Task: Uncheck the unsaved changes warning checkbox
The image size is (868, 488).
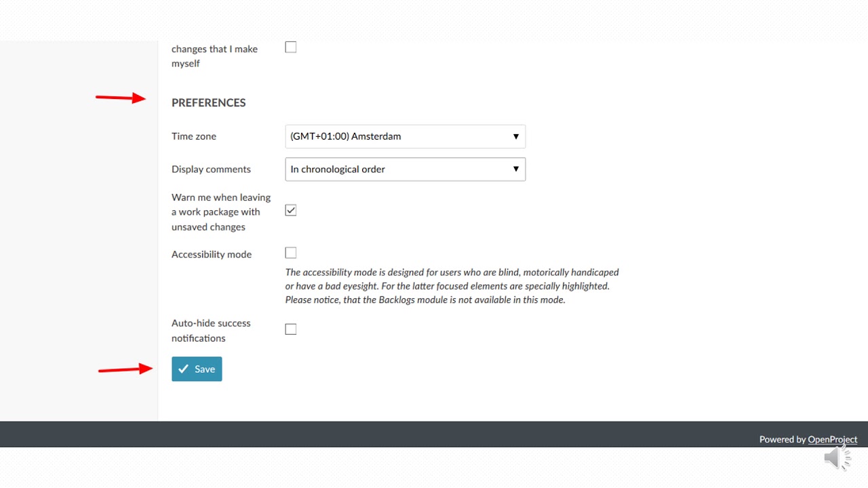Action: pyautogui.click(x=291, y=211)
